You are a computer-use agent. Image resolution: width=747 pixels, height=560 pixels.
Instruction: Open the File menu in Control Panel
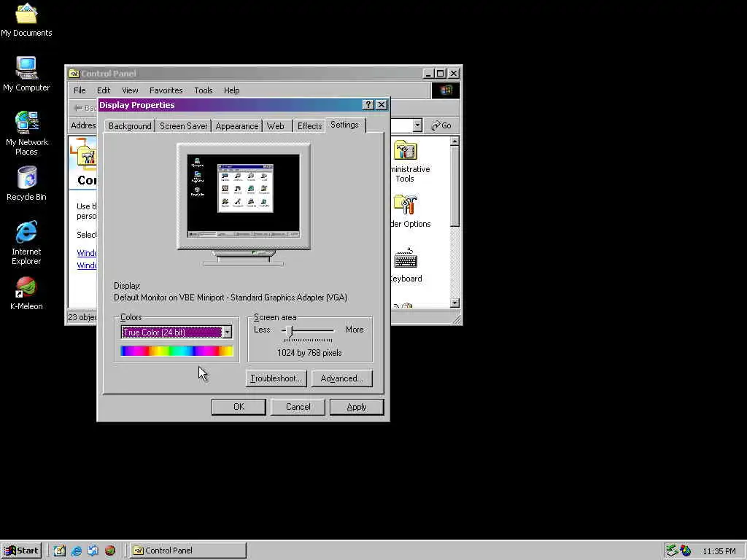point(80,90)
